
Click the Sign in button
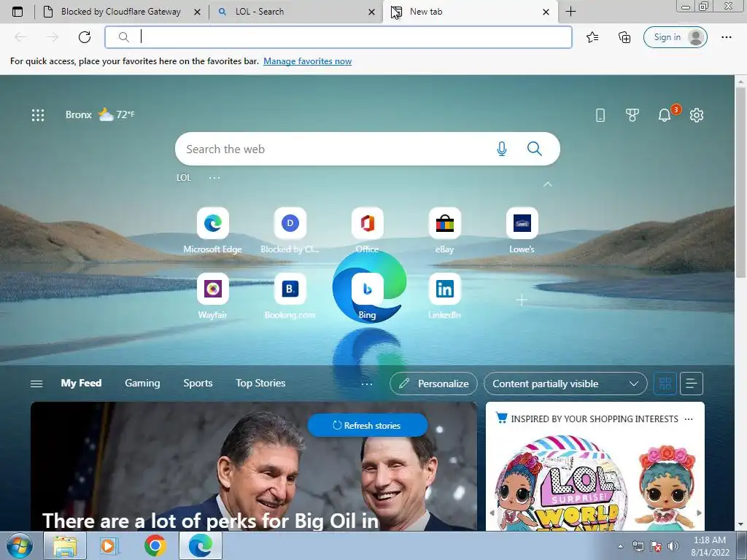(x=675, y=37)
